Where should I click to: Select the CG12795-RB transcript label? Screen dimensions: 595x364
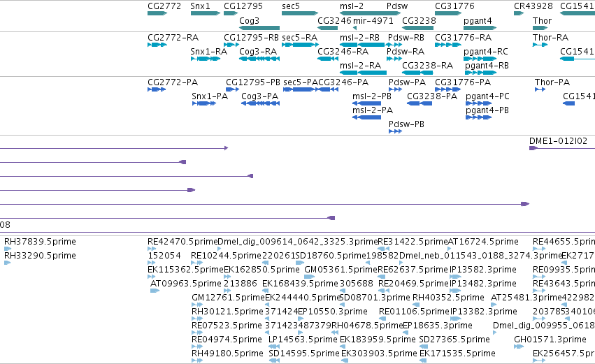coord(251,38)
